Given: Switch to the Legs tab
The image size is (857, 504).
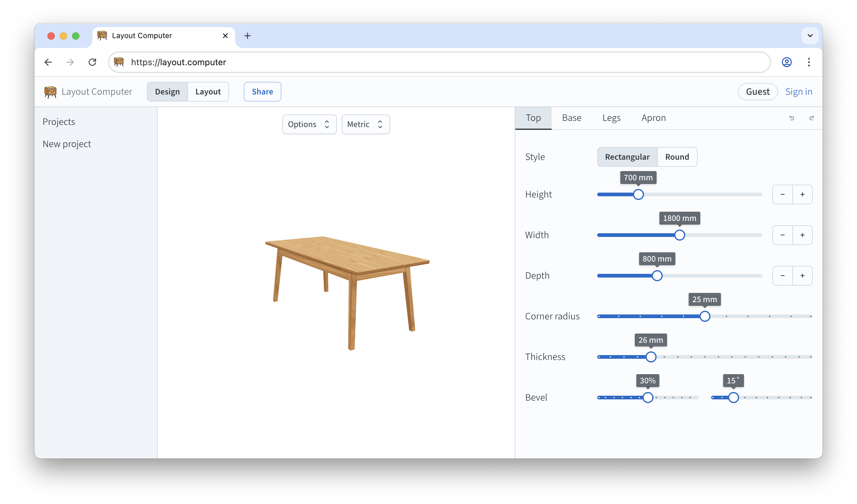Looking at the screenshot, I should pyautogui.click(x=611, y=118).
